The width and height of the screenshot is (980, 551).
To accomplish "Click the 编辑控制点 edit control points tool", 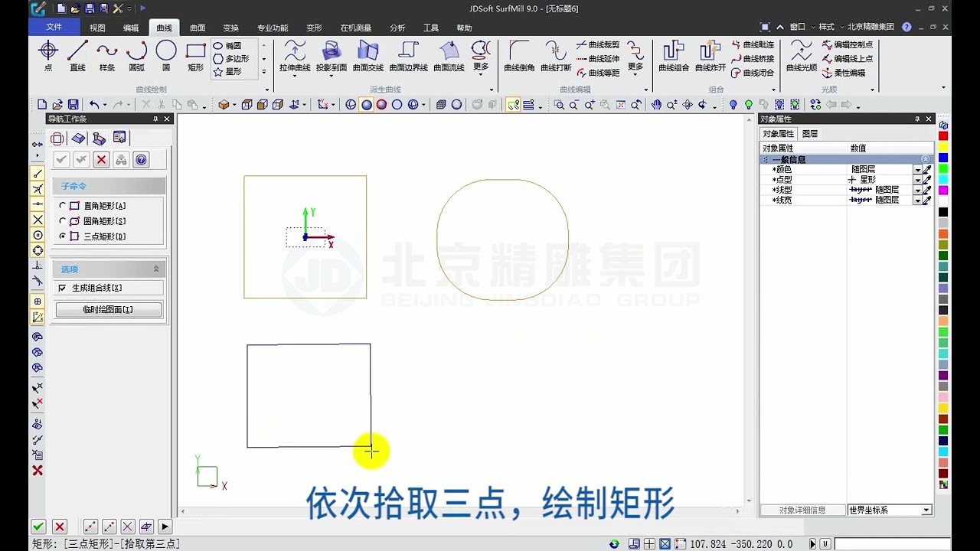I will point(848,45).
